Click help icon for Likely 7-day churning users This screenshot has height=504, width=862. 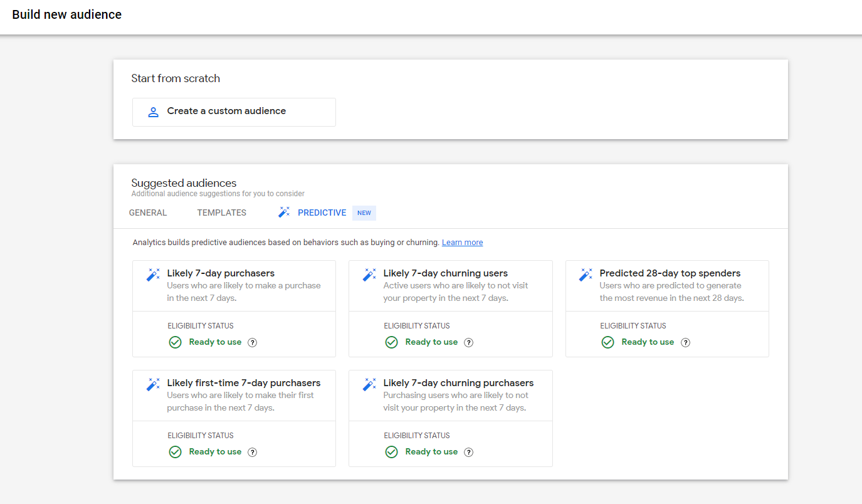469,342
